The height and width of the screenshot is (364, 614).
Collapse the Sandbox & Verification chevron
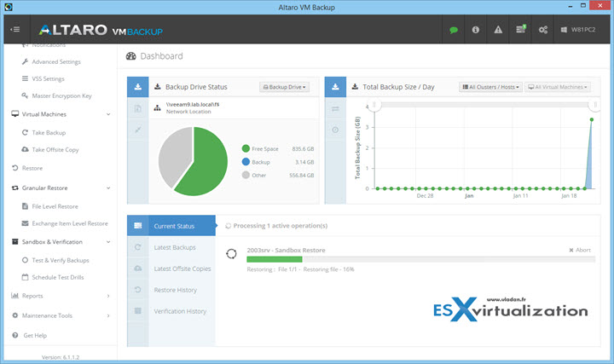click(x=108, y=242)
